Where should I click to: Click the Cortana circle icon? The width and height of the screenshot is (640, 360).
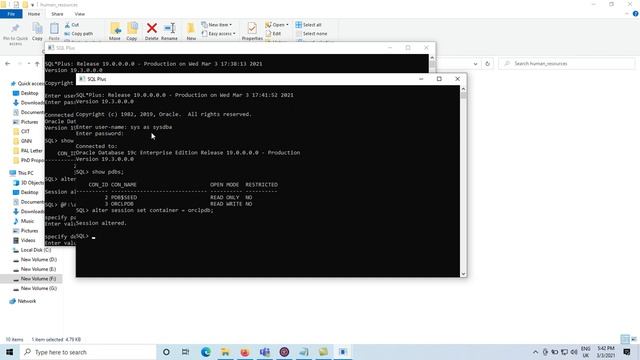[166, 352]
